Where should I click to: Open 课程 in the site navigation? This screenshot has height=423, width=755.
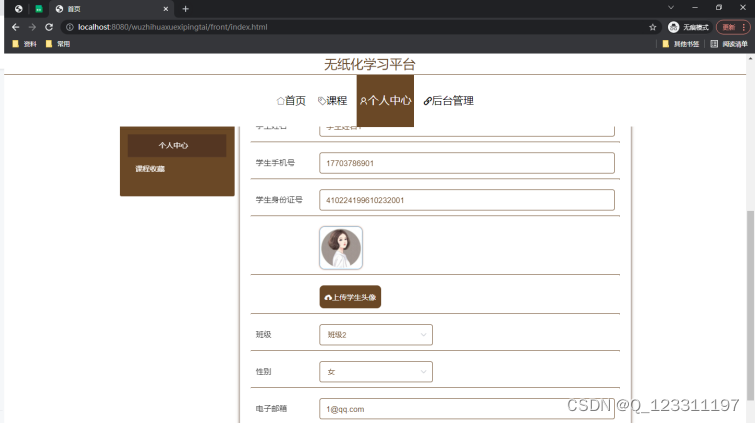click(x=332, y=101)
